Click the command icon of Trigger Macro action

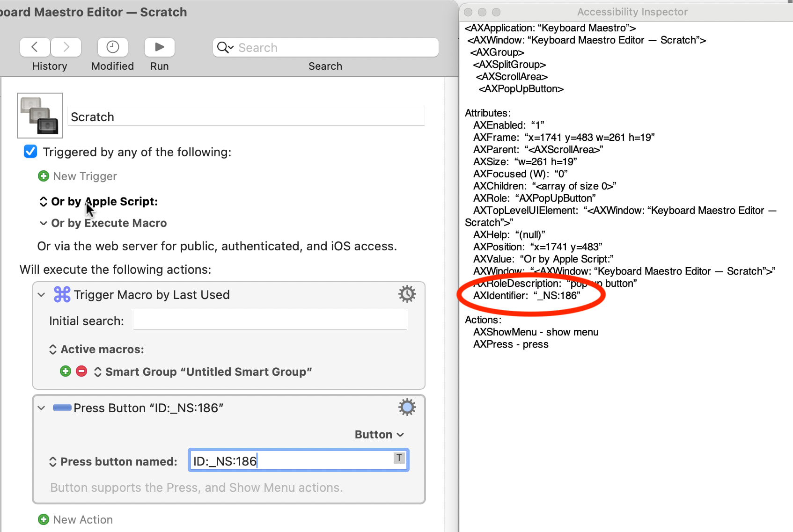62,294
